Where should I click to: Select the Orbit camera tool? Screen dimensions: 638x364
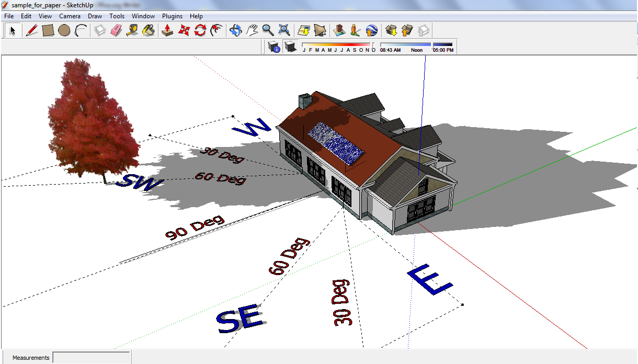pos(235,30)
